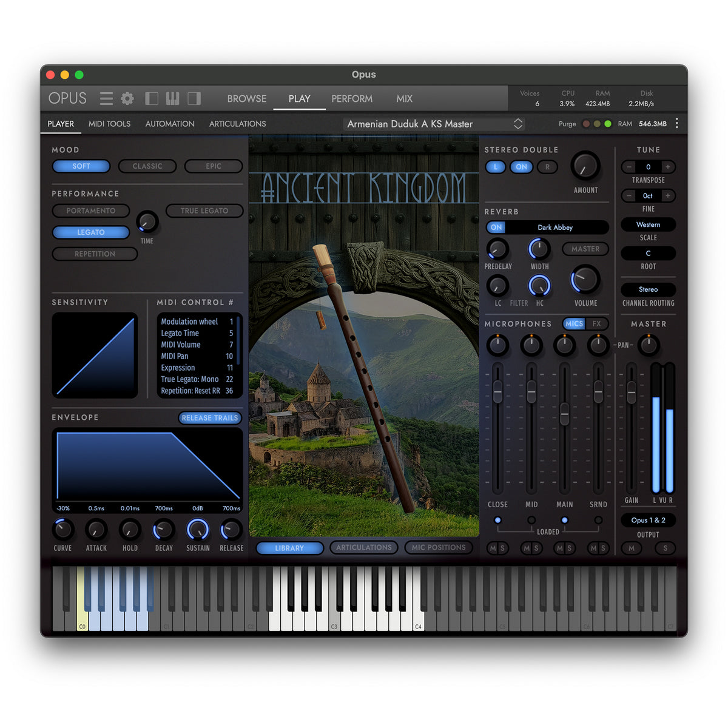Select the SOFT mood

point(81,166)
